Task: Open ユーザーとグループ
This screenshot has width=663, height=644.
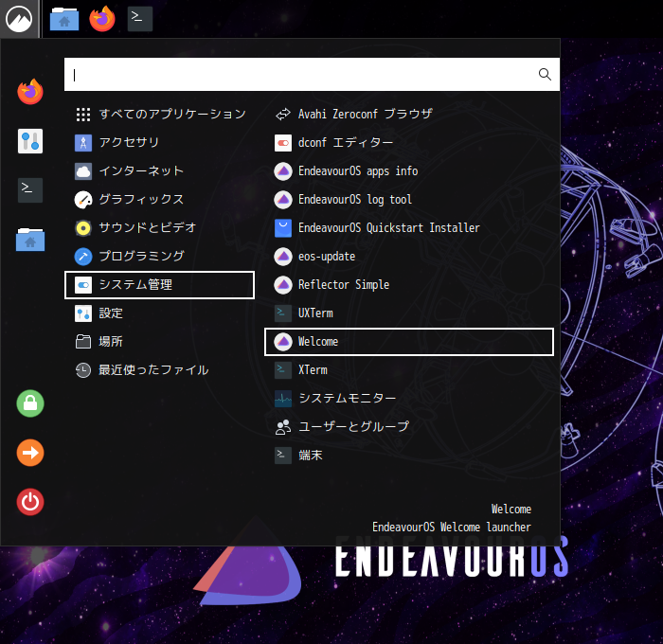Action: click(x=409, y=427)
